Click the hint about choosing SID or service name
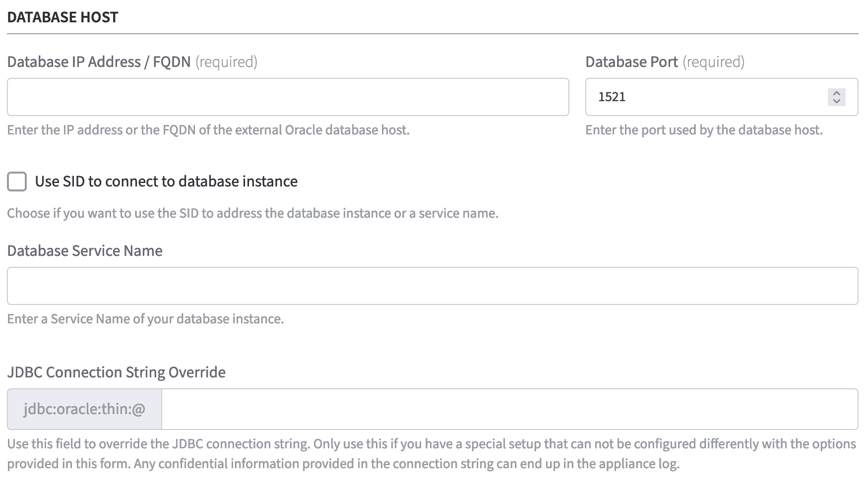 tap(252, 213)
